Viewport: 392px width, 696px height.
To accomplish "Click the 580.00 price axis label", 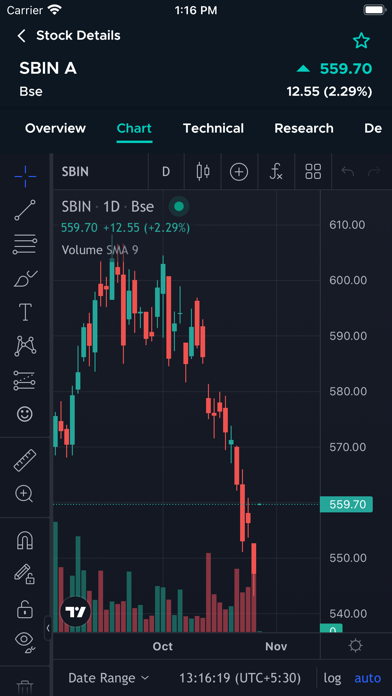I will pos(348,391).
